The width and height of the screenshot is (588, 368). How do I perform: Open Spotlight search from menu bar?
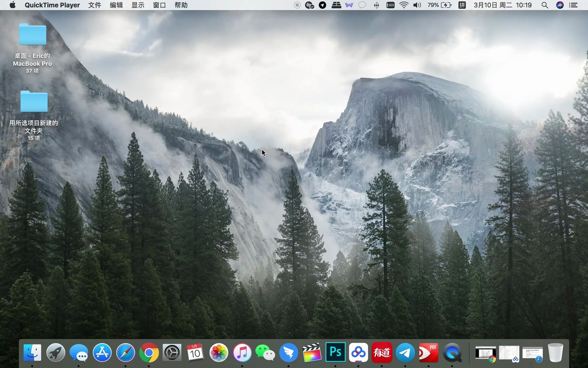point(544,5)
